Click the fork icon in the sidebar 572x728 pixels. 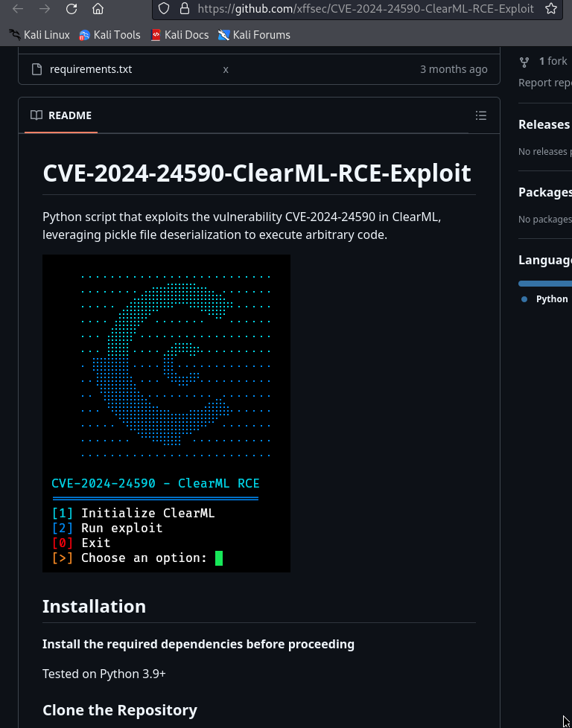[524, 61]
